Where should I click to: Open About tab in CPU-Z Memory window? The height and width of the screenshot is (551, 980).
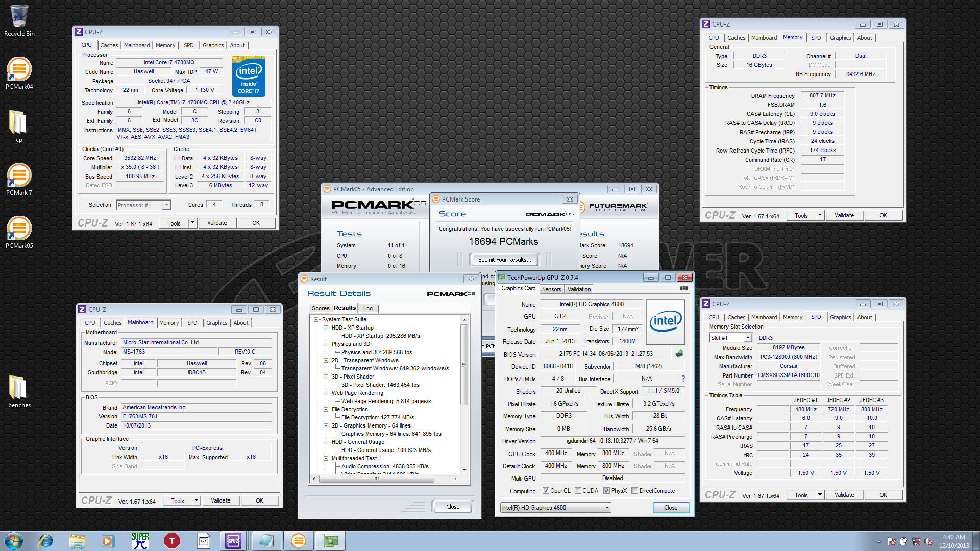click(x=865, y=38)
